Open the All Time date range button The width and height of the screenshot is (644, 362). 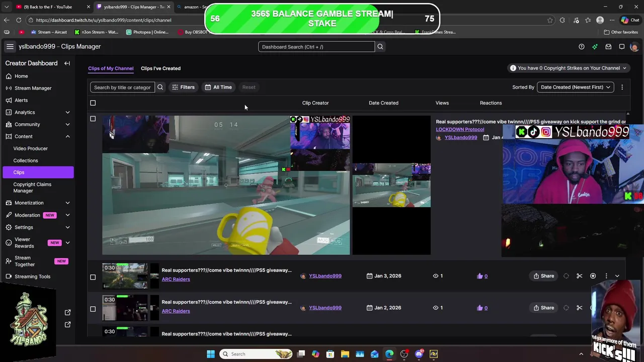coord(218,87)
